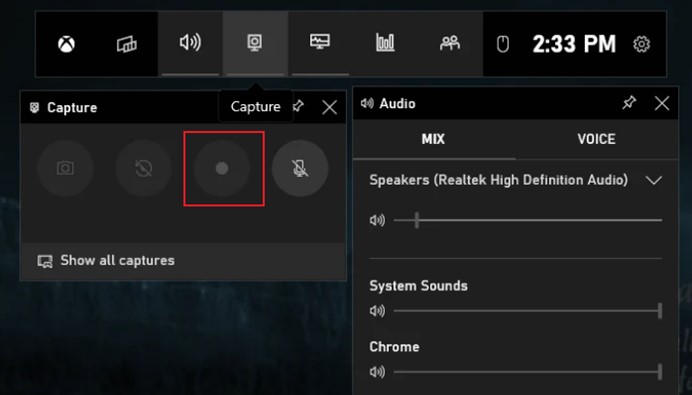The image size is (692, 395).
Task: Open the Xbox home icon
Action: pos(66,44)
